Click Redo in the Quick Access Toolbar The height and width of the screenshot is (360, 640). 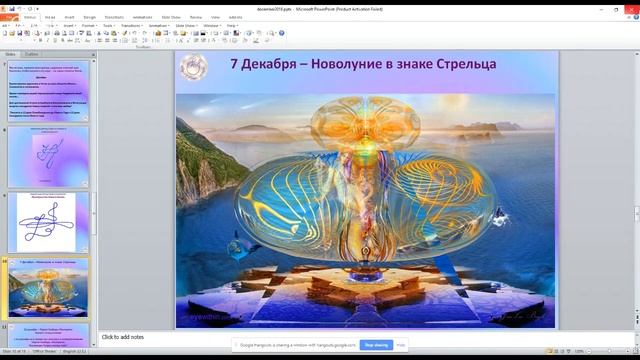coord(29,9)
